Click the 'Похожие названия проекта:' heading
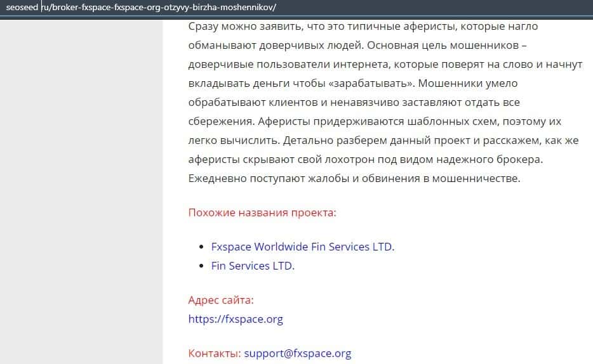Viewport: 593px width, 364px height. pos(262,212)
